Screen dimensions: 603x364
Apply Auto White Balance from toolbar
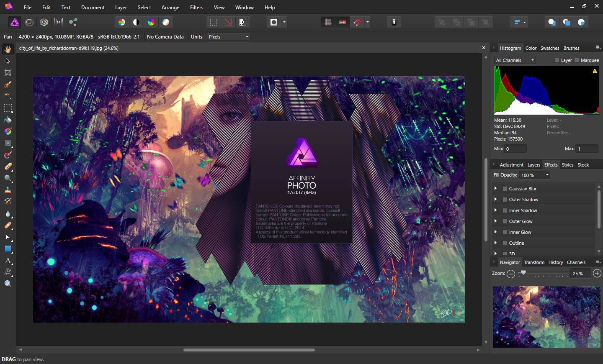pyautogui.click(x=166, y=22)
